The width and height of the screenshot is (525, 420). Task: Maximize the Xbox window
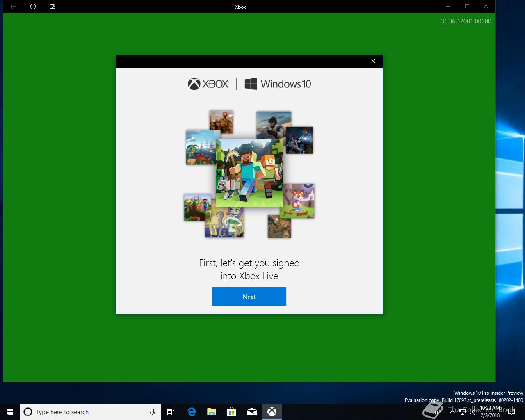pyautogui.click(x=467, y=7)
